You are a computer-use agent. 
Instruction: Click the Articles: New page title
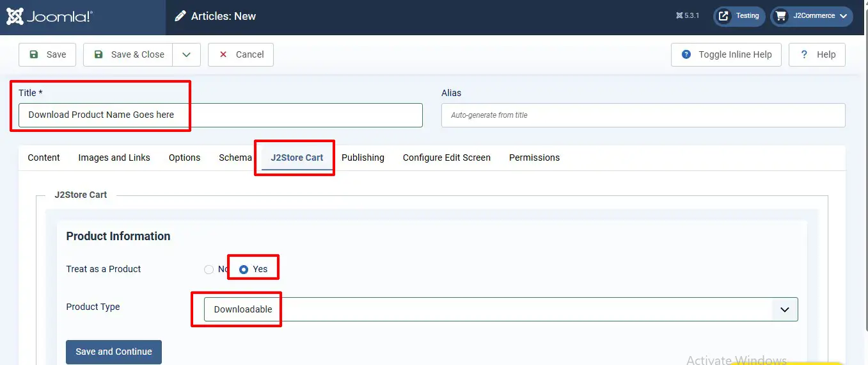pyautogui.click(x=223, y=16)
